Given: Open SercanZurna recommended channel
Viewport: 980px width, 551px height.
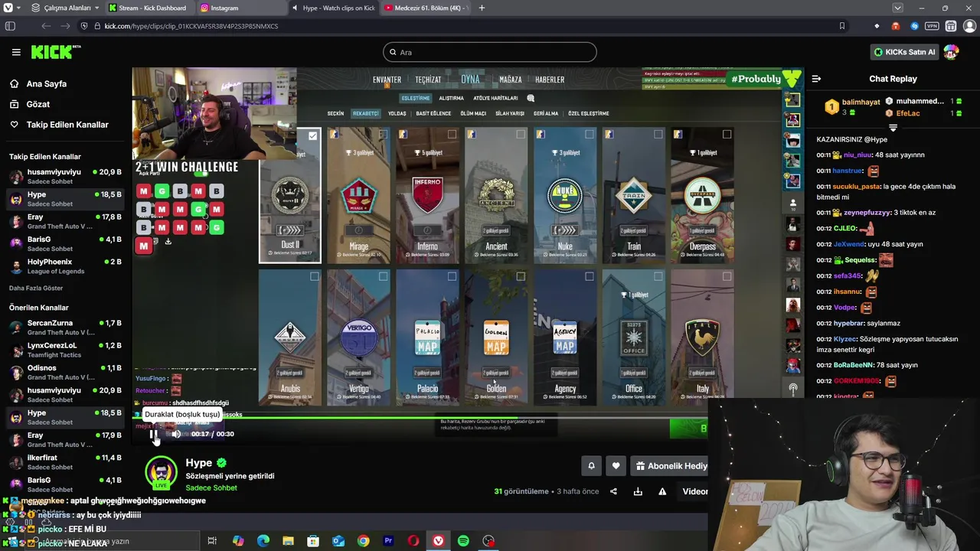Looking at the screenshot, I should pyautogui.click(x=65, y=328).
